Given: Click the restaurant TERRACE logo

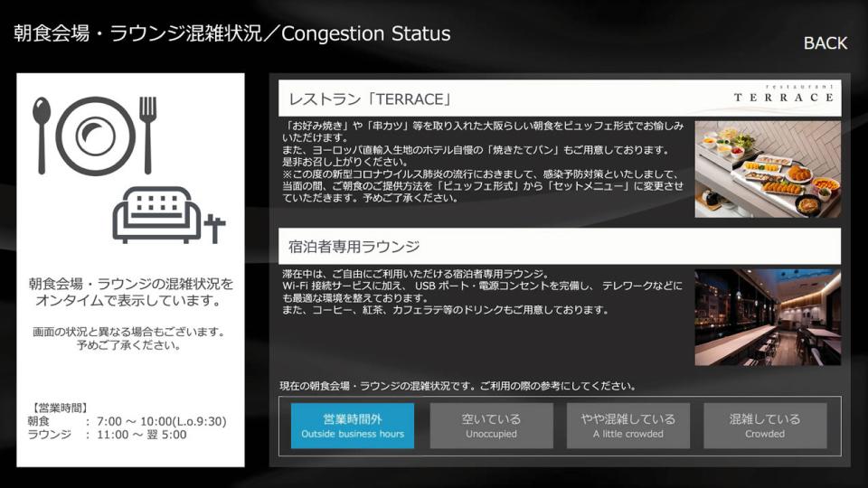Looking at the screenshot, I should pyautogui.click(x=784, y=95).
